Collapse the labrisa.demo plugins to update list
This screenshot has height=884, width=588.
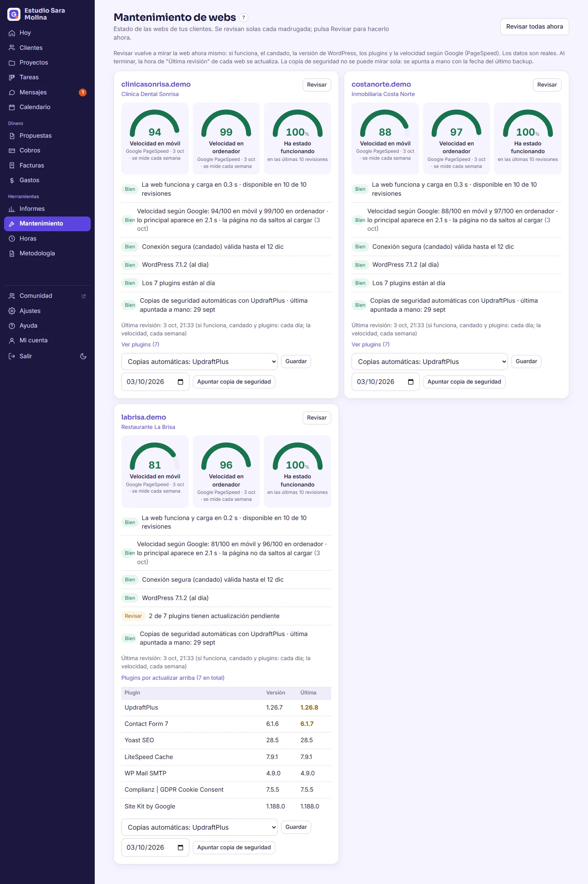pyautogui.click(x=173, y=678)
